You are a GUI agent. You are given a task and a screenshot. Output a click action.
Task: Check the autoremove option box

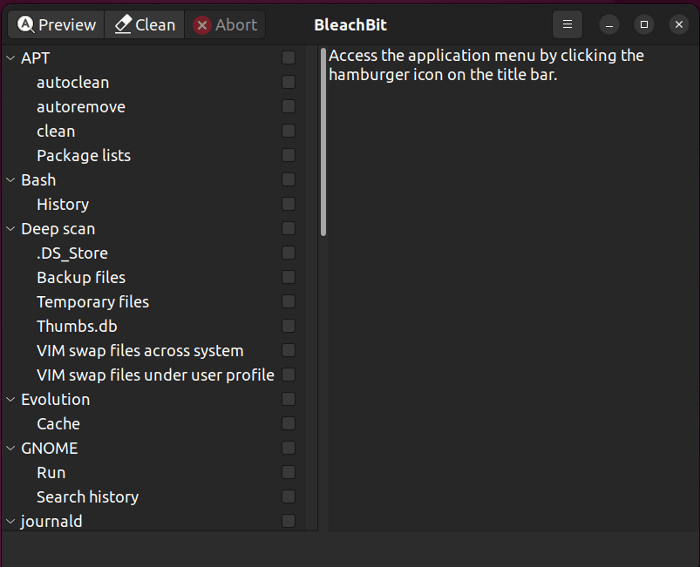288,106
